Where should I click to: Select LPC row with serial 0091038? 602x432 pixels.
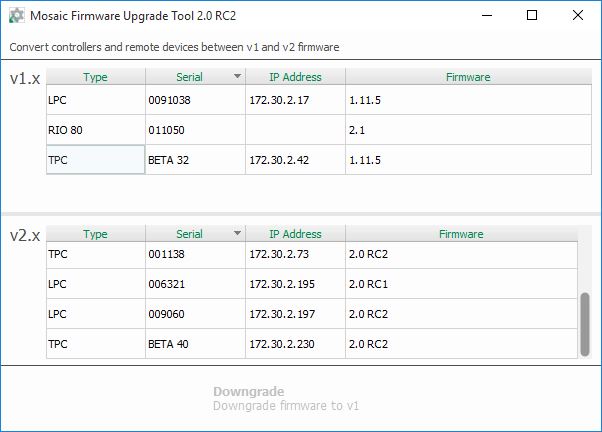point(319,100)
